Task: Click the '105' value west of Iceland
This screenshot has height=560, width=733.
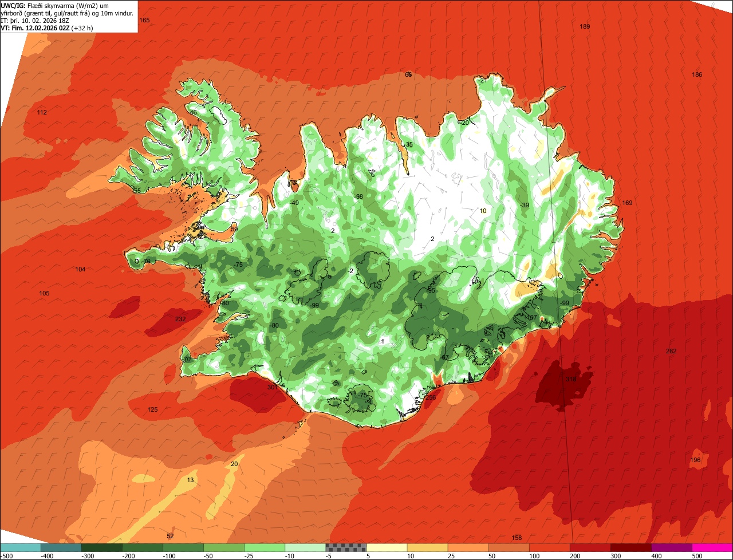Action: point(44,294)
